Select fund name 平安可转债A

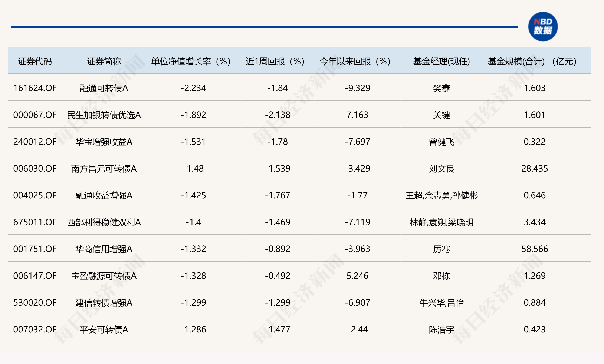[x=104, y=330]
